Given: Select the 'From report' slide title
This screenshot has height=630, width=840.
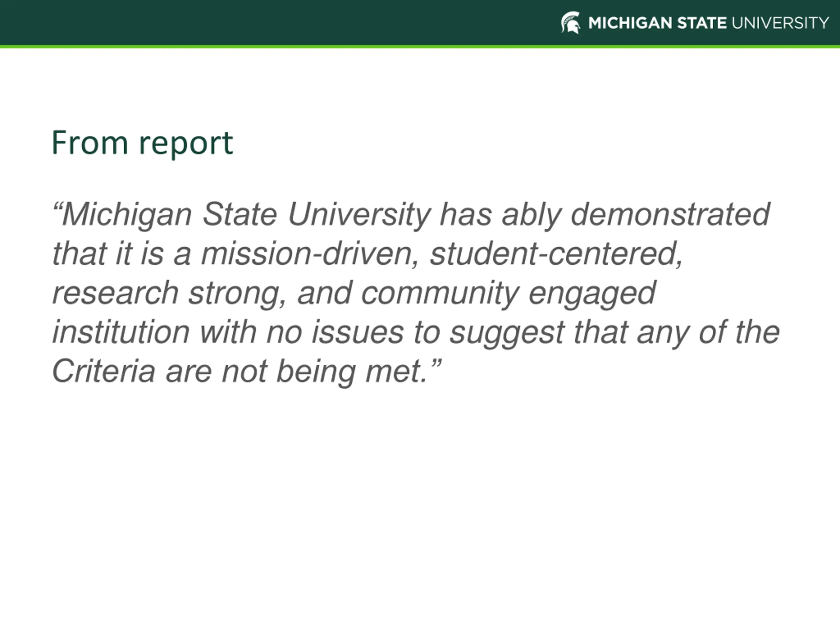Looking at the screenshot, I should (142, 143).
